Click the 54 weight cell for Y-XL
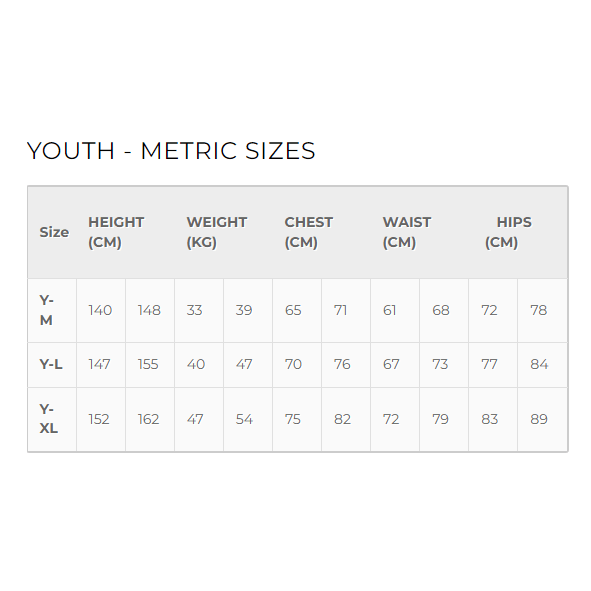Viewport: 591px width, 591px height. click(x=244, y=419)
